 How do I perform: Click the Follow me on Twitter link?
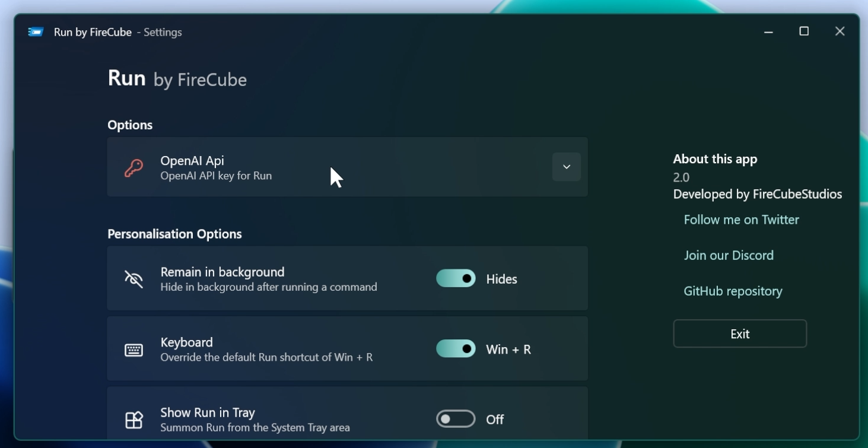coord(741,219)
